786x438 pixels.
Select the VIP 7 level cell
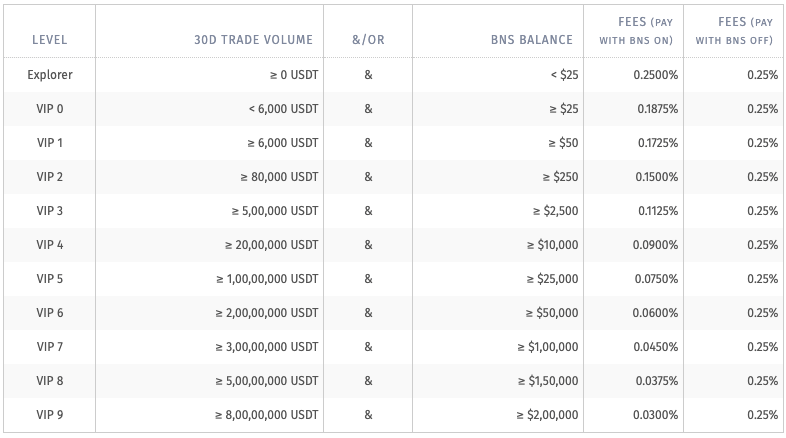pyautogui.click(x=50, y=347)
